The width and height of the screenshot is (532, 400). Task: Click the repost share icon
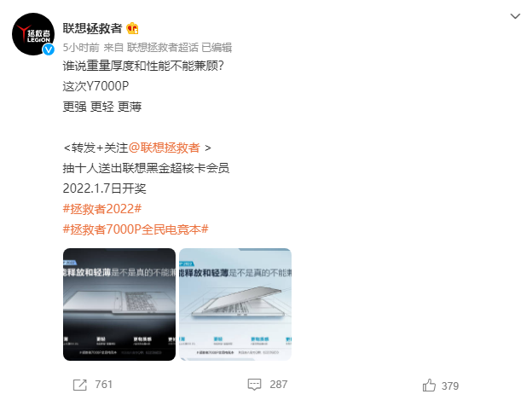tap(80, 385)
